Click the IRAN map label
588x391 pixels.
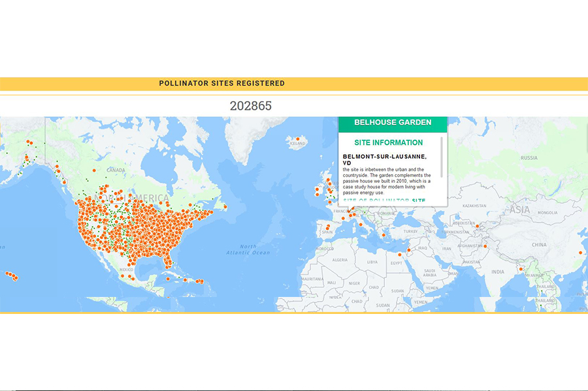[x=447, y=249]
